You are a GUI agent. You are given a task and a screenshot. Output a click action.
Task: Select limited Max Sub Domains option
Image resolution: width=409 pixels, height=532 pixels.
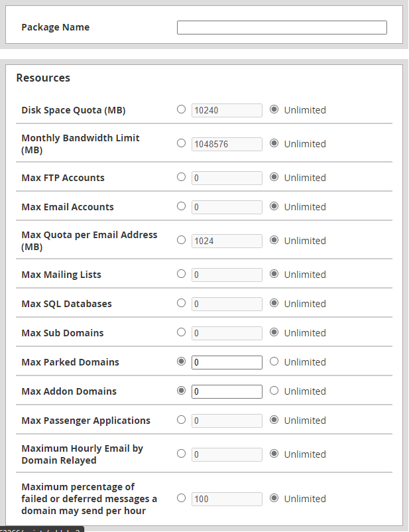pos(181,332)
